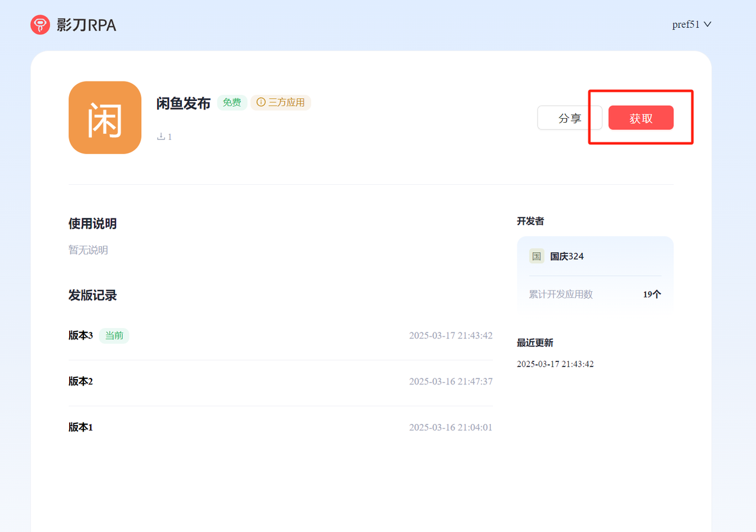756x532 pixels.
Task: Click the developer avatar 国 icon
Action: tap(536, 256)
